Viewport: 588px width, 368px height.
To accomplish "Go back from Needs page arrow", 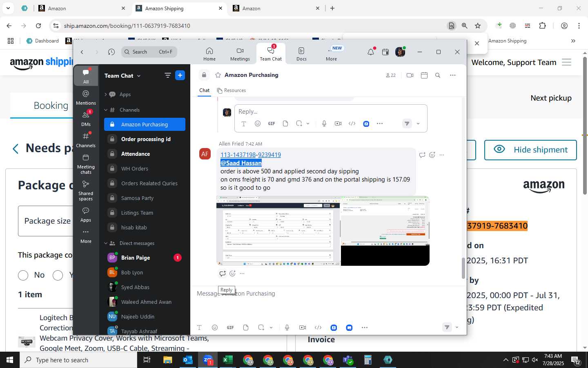I will [x=16, y=149].
